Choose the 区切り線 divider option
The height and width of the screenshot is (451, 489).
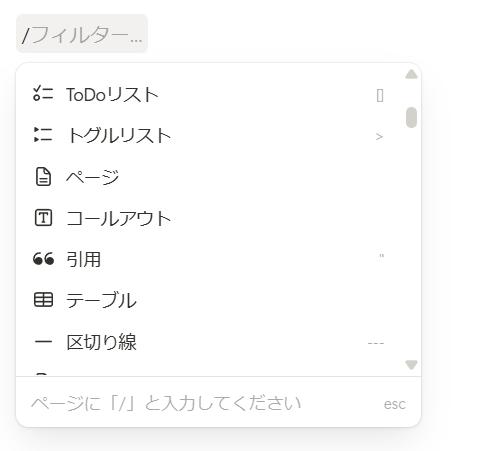(x=208, y=342)
